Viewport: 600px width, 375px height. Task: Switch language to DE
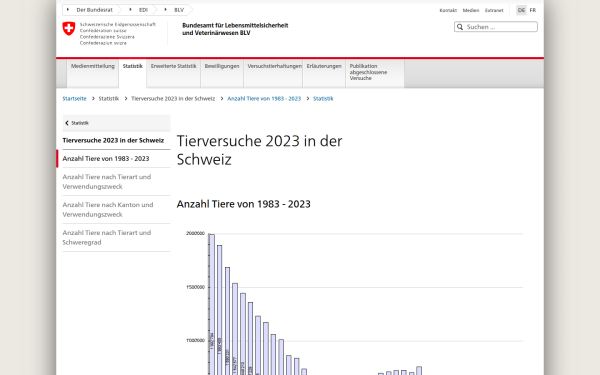coord(521,10)
